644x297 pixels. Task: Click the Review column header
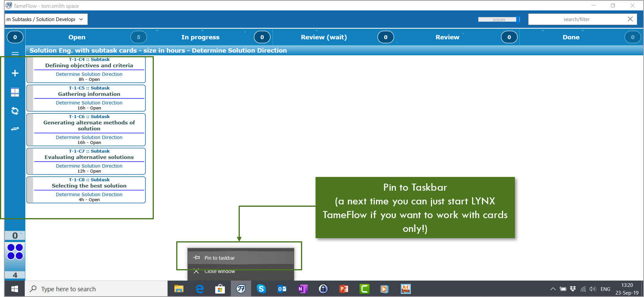[447, 37]
